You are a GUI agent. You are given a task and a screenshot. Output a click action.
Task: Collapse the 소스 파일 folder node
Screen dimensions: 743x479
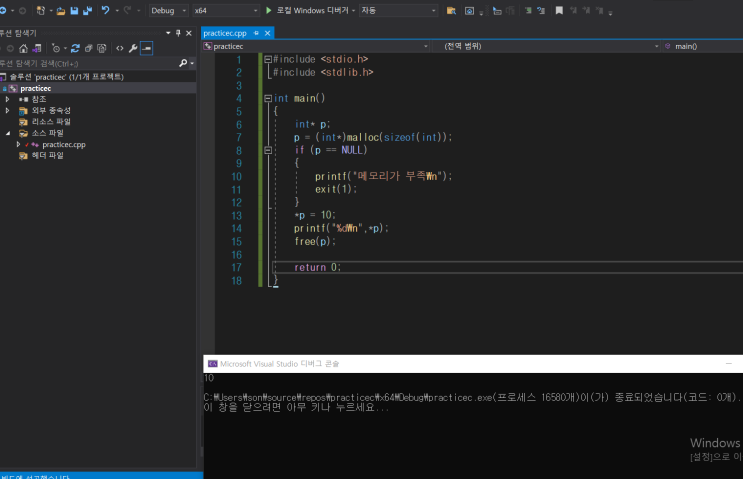[x=8, y=133]
